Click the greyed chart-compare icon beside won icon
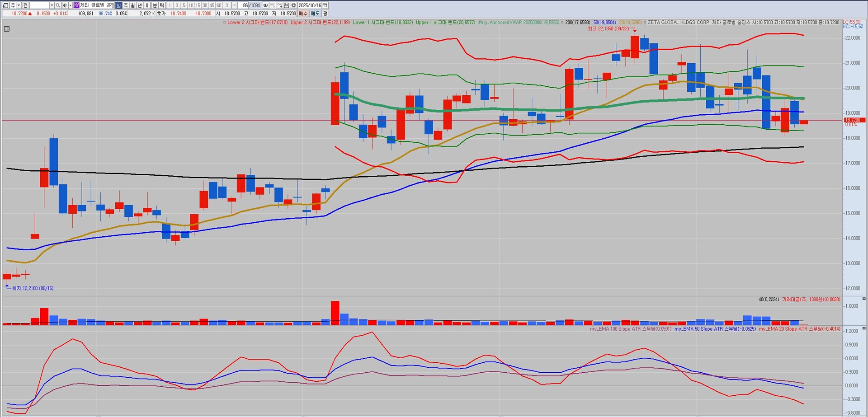The image size is (868, 417). (x=273, y=5)
